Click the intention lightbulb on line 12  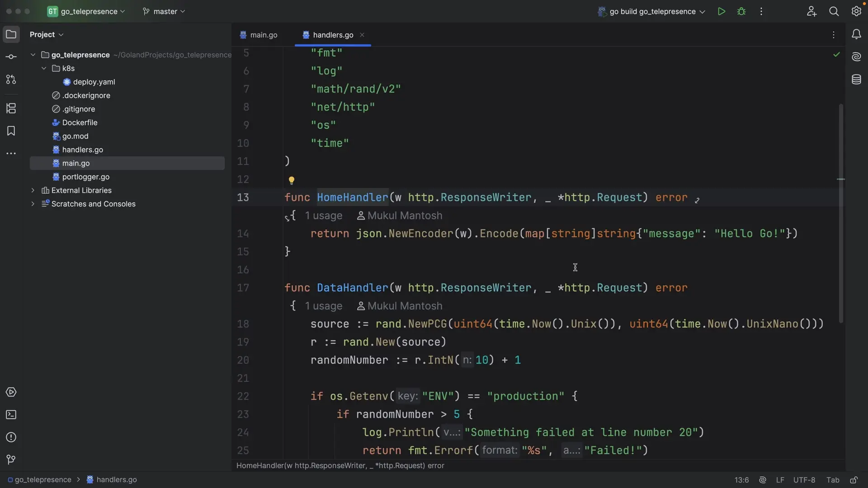292,180
